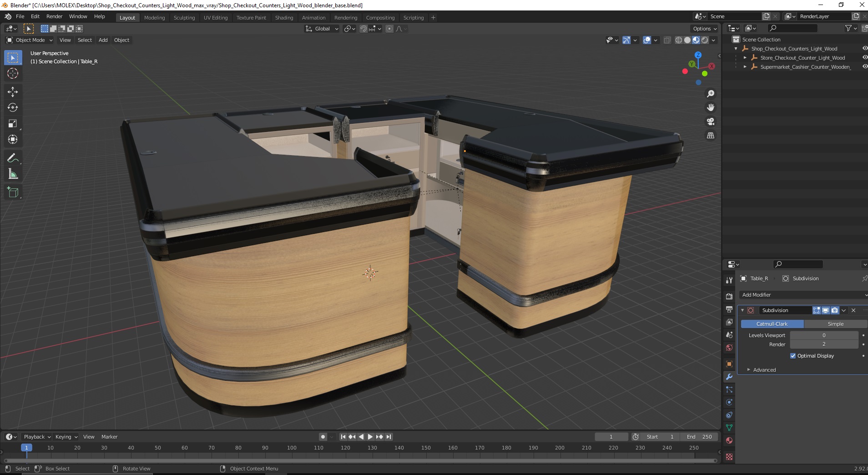Open Playback dropdown in timeline
This screenshot has height=475, width=868.
[x=37, y=437]
